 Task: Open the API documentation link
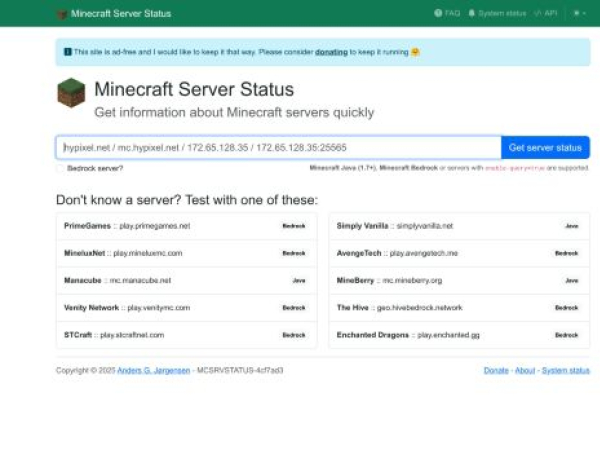(546, 14)
